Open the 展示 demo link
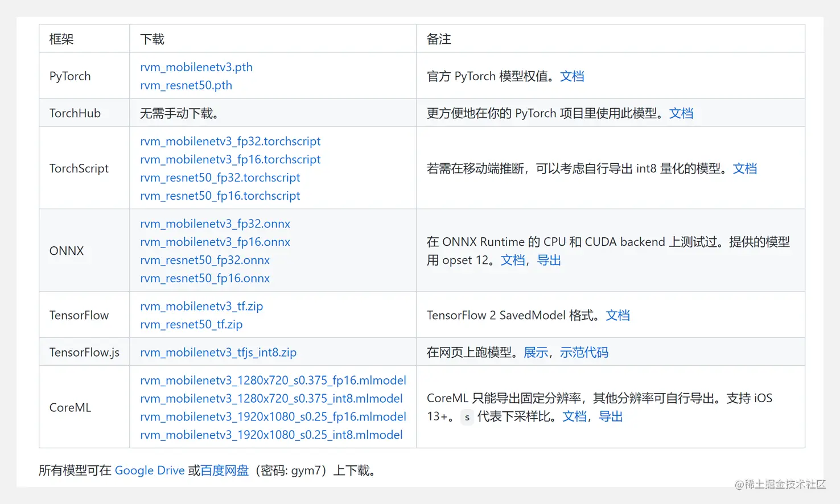Screen dimensions: 840x504 point(536,352)
